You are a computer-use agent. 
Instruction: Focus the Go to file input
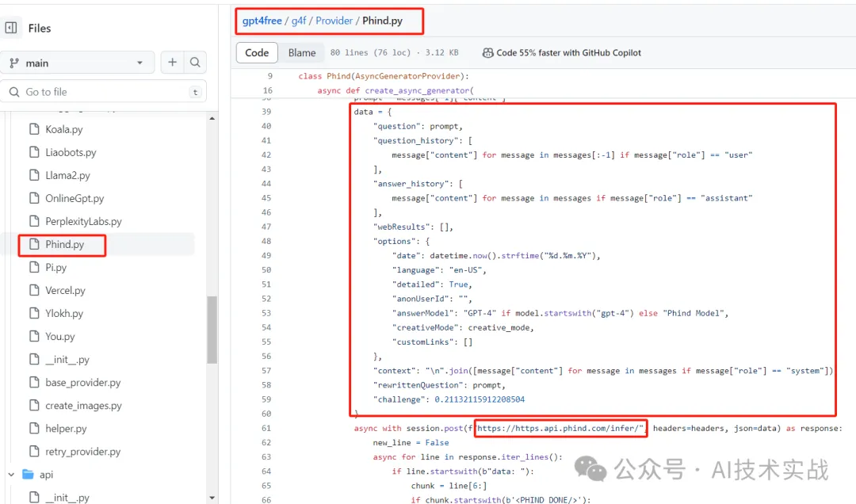104,92
